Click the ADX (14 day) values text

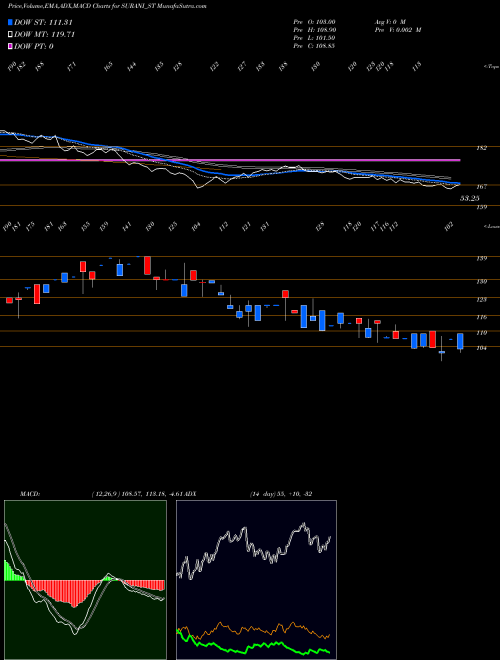[x=281, y=494]
